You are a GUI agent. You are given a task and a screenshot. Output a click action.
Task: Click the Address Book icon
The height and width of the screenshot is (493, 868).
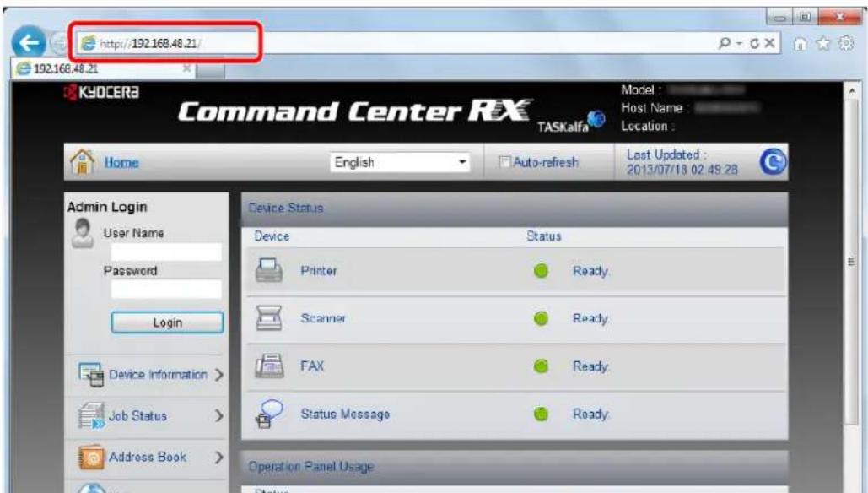pos(91,457)
